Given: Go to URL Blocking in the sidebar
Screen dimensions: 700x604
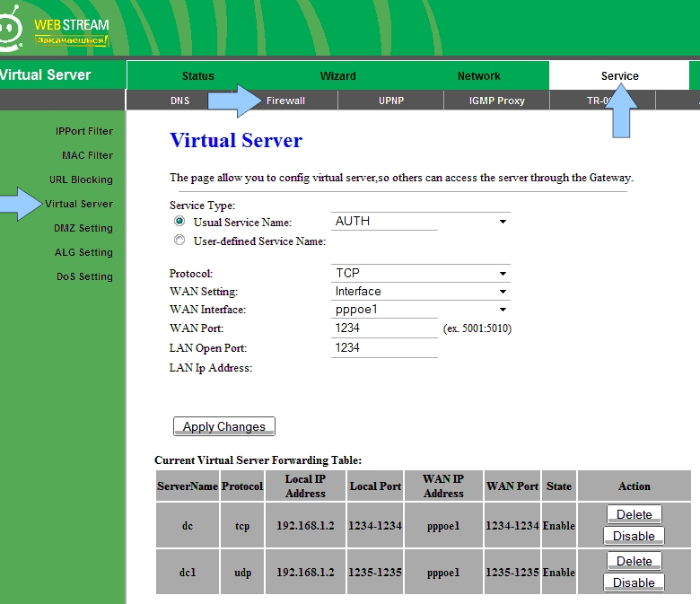Looking at the screenshot, I should point(81,179).
